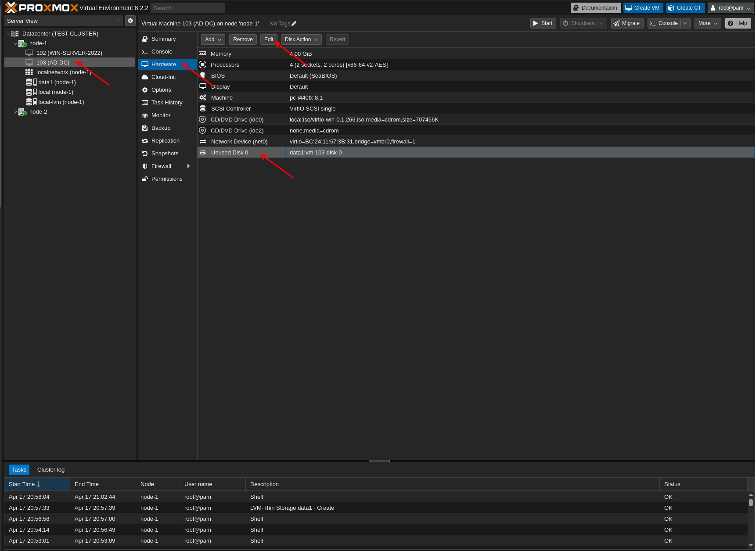Open the Summary view for VM 103
Screen dimensions: 756x551
pyautogui.click(x=163, y=39)
